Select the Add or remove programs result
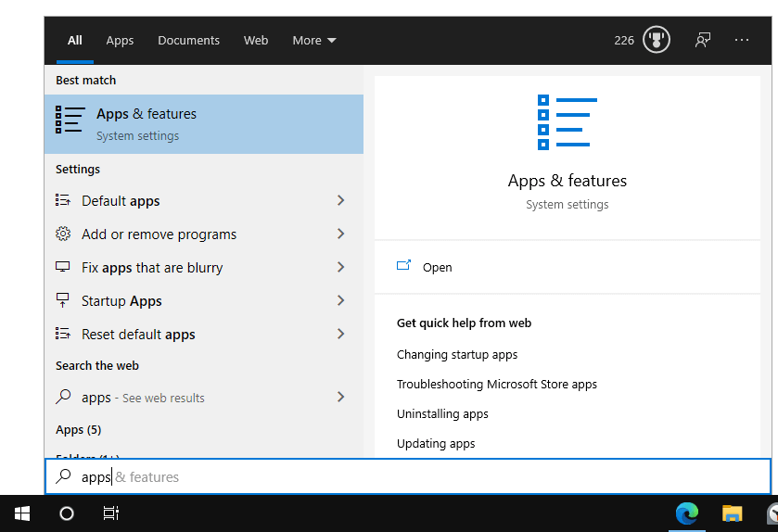Viewport: 778px width, 532px height. [204, 234]
